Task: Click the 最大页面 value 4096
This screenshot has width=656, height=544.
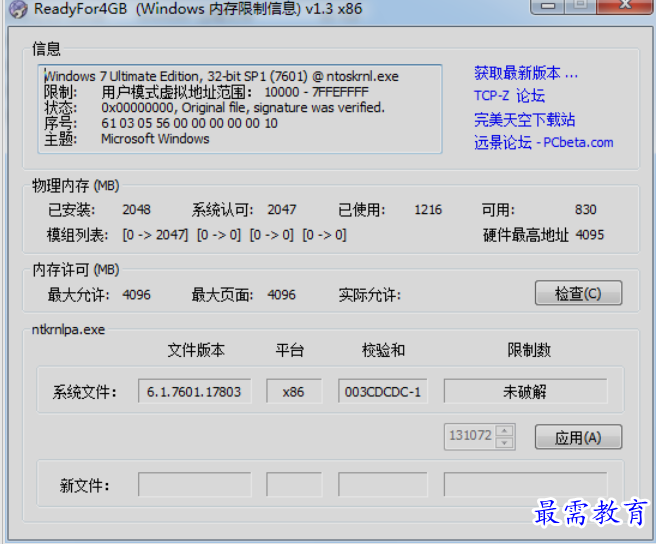Action: (x=282, y=295)
